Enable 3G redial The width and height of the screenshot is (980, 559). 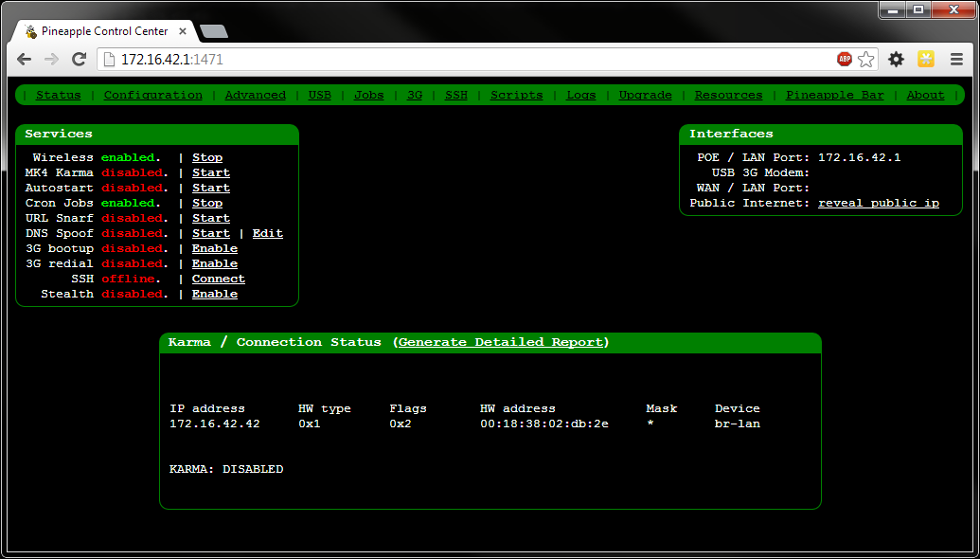pos(214,264)
